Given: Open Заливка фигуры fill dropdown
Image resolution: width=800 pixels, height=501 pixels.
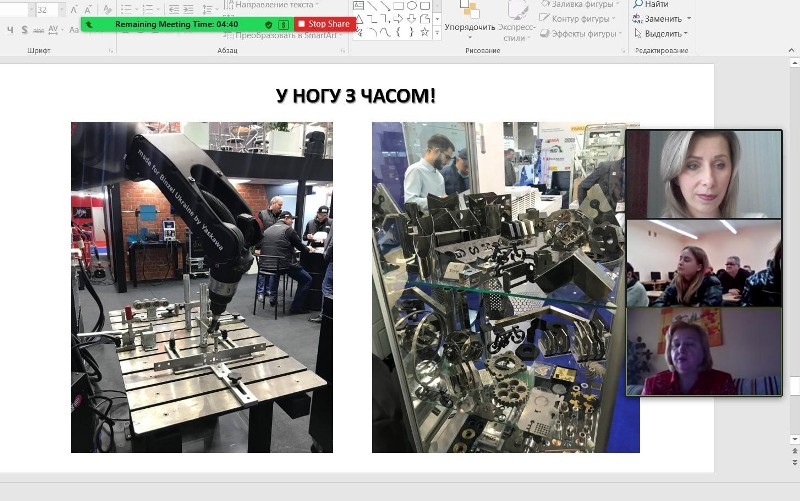Looking at the screenshot, I should point(580,4).
